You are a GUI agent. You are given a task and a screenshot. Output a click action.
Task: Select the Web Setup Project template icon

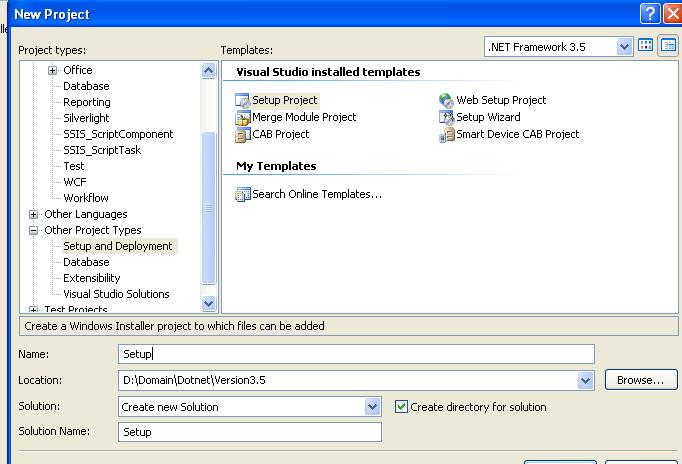446,100
